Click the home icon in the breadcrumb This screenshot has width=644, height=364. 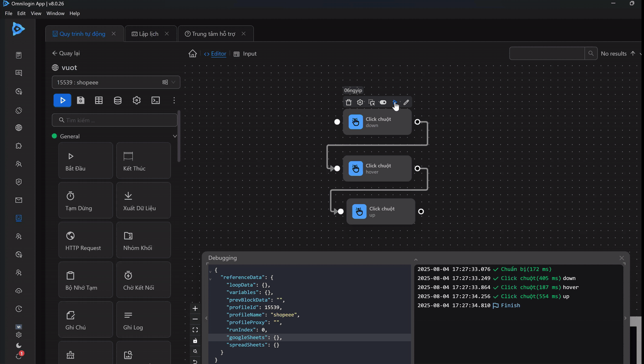coord(193,54)
